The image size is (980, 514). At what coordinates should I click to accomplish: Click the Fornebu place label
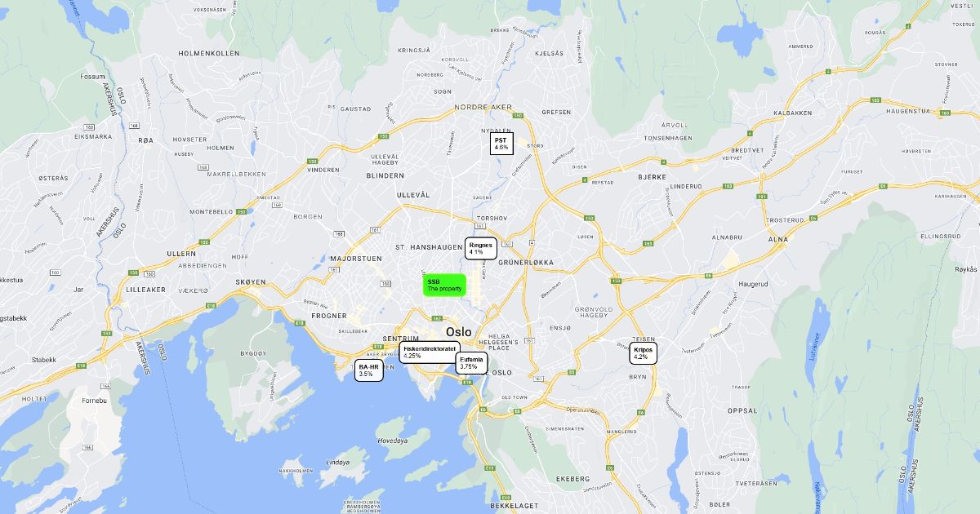[94, 401]
